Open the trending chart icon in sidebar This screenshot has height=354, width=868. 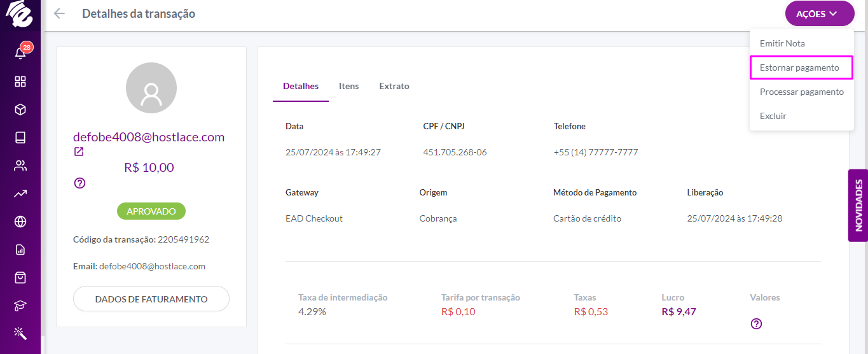20,194
